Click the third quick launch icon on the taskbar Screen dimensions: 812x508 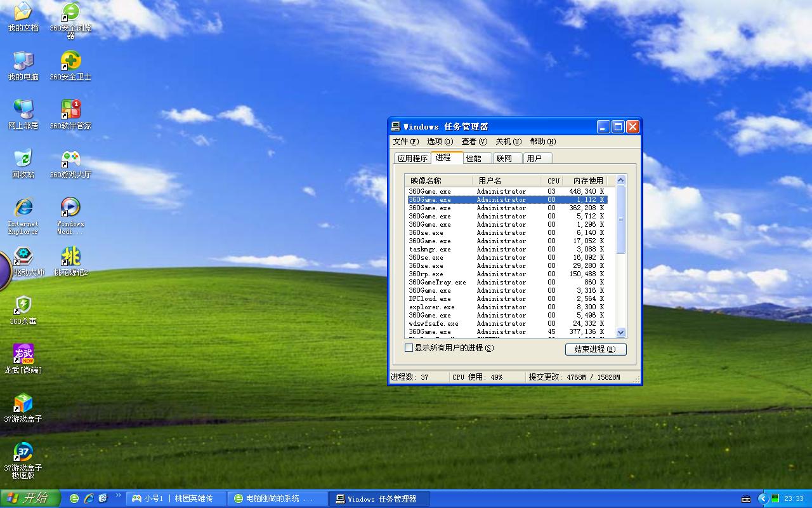[103, 498]
